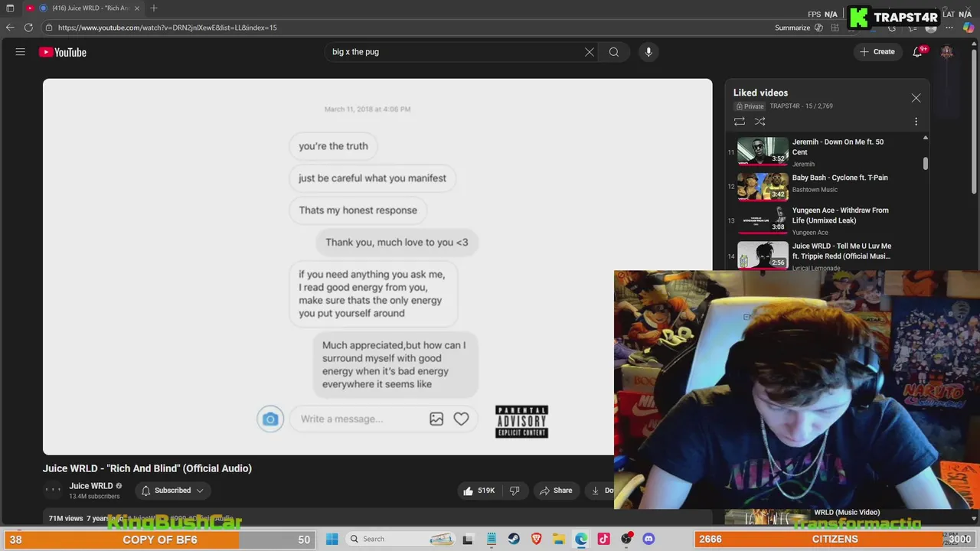Open a new browser tab
The height and width of the screenshot is (551, 980).
coord(154,8)
